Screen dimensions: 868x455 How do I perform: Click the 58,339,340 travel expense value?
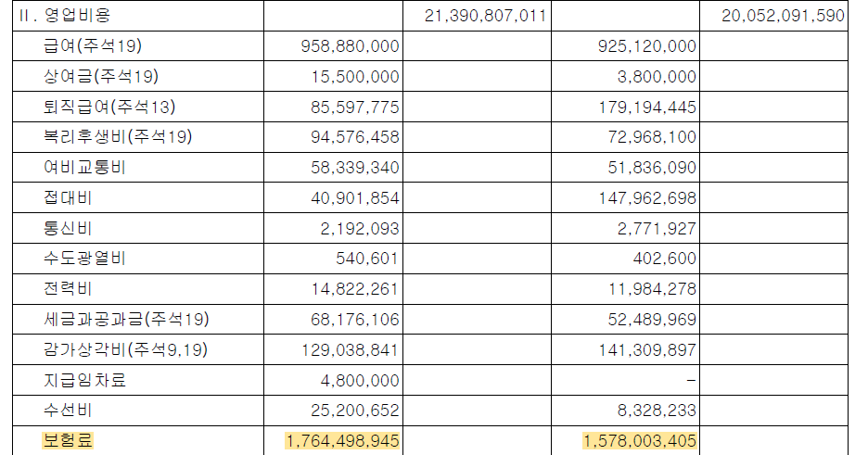[355, 168]
